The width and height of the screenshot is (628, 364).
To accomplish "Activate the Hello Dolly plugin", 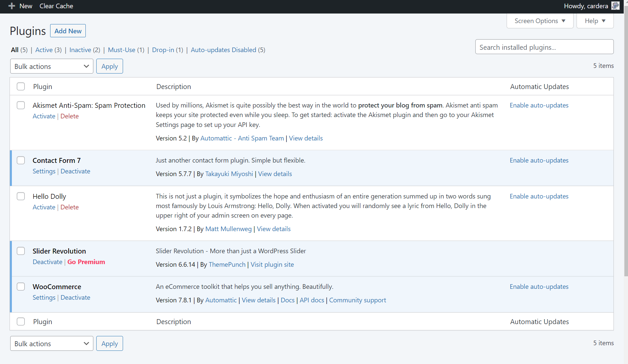I will tap(44, 207).
